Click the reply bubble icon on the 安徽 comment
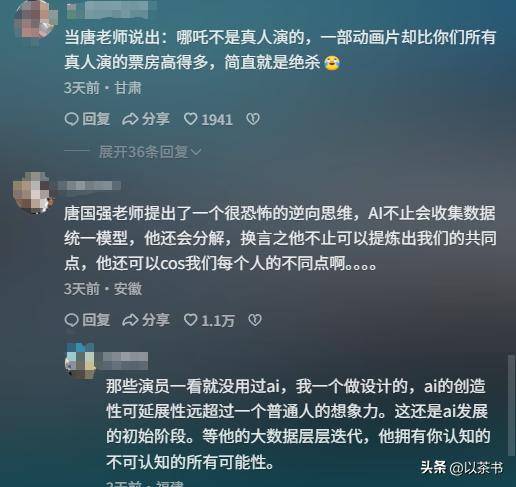 71,320
